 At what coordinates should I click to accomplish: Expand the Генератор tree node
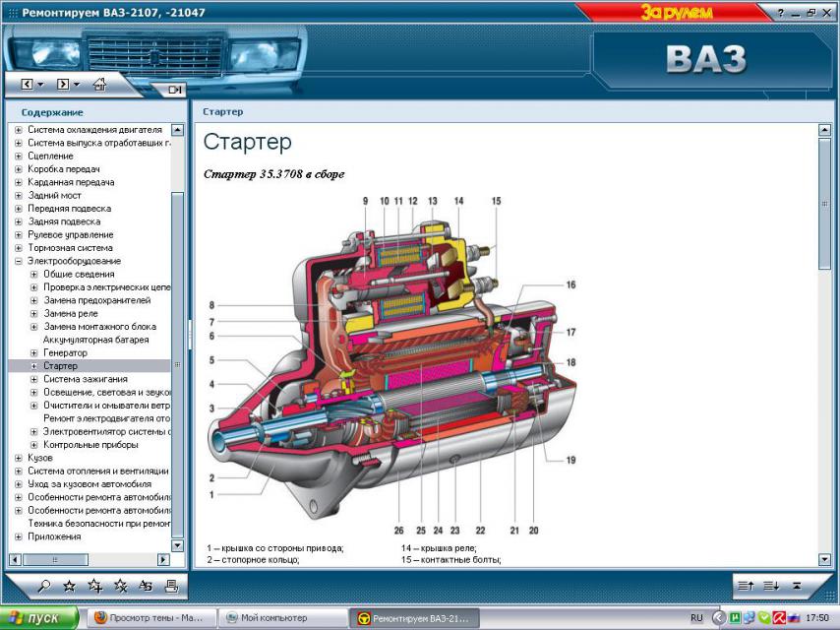[33, 352]
